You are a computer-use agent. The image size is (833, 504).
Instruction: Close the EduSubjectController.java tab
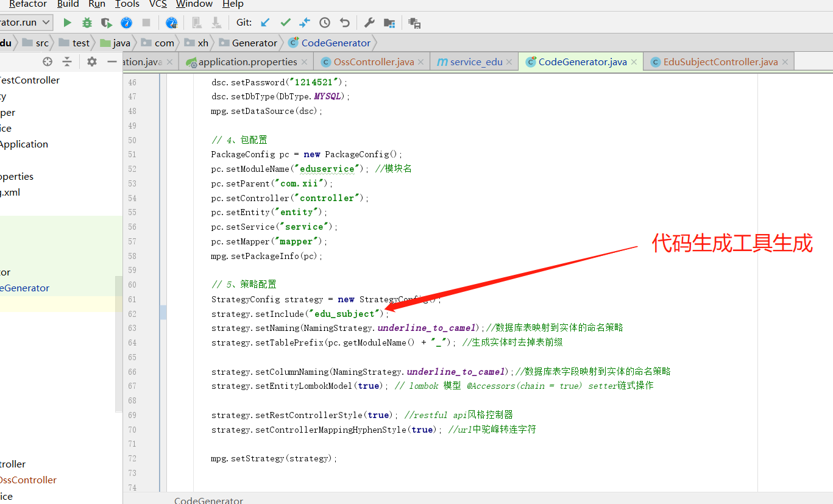[785, 62]
